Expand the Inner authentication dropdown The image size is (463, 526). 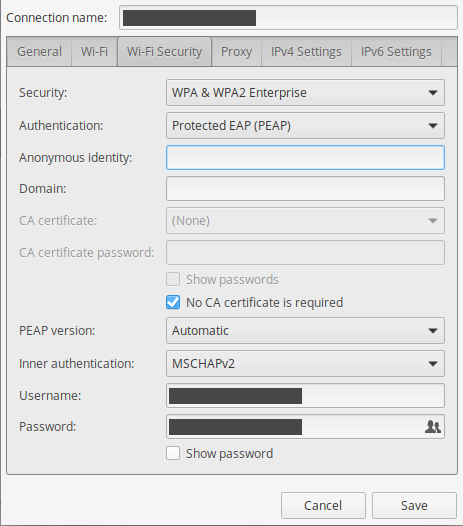tap(305, 364)
